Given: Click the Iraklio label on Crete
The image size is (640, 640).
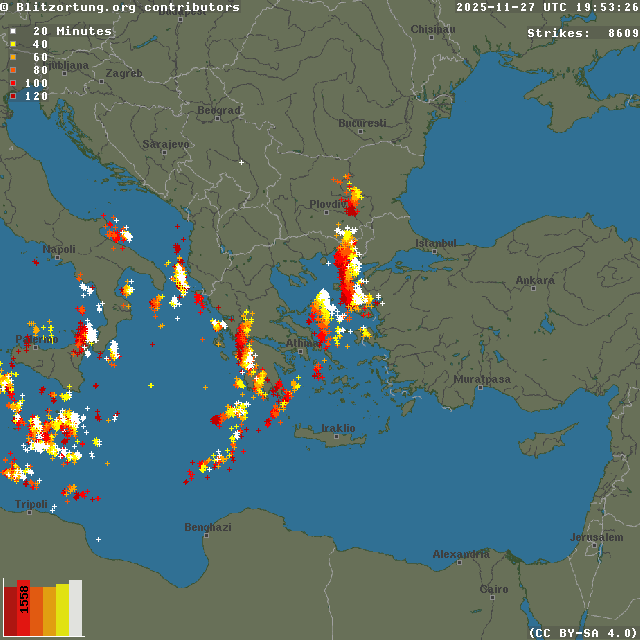Looking at the screenshot, I should (338, 429).
